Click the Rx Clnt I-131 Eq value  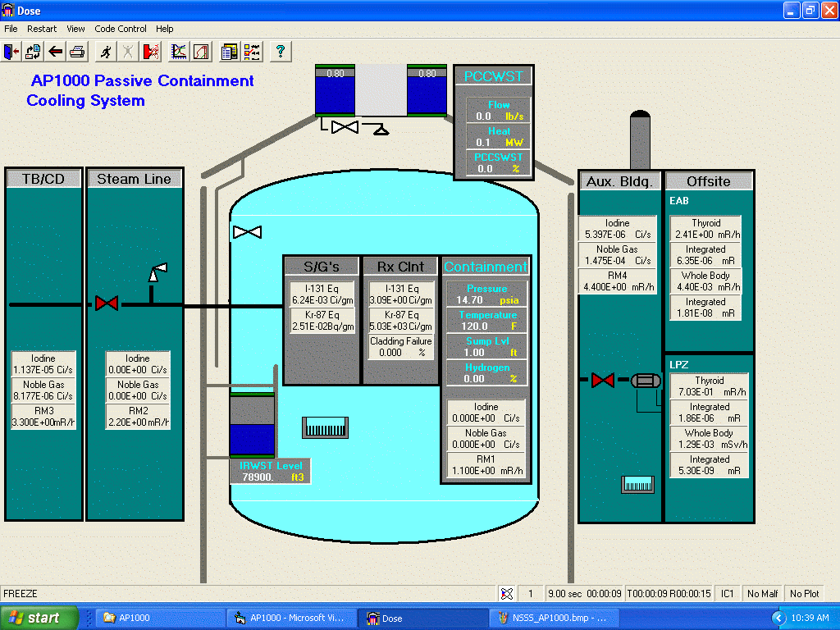tap(400, 294)
